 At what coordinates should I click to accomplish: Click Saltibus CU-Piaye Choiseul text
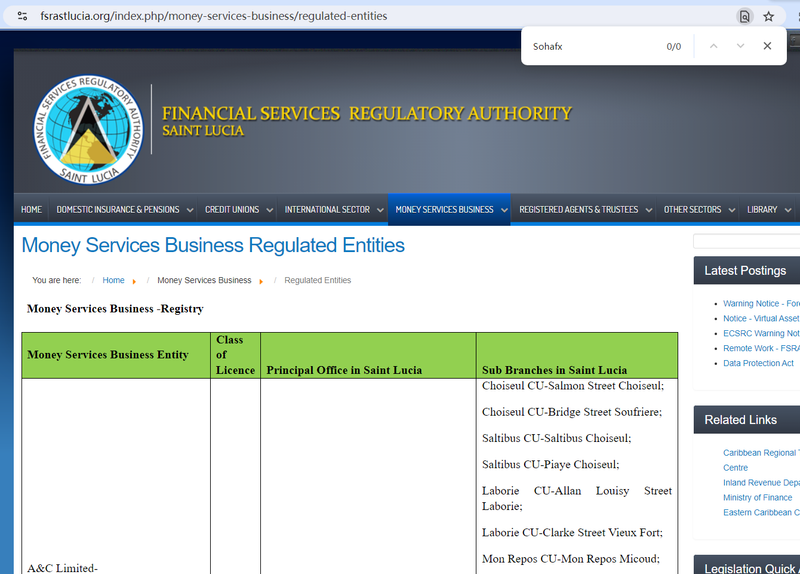[551, 464]
